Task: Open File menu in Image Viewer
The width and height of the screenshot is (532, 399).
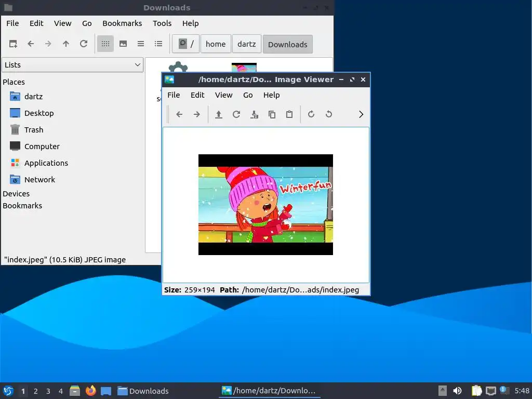Action: [174, 95]
